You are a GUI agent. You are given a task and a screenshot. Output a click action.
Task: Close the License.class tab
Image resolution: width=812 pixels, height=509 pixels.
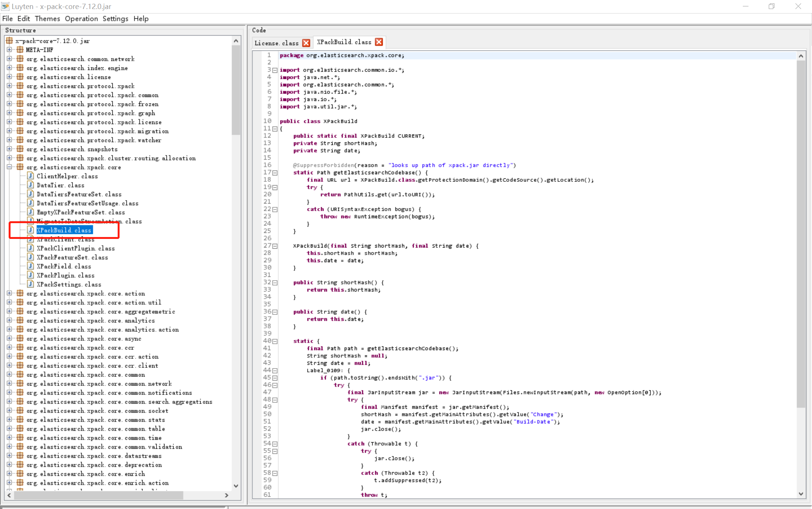point(306,43)
